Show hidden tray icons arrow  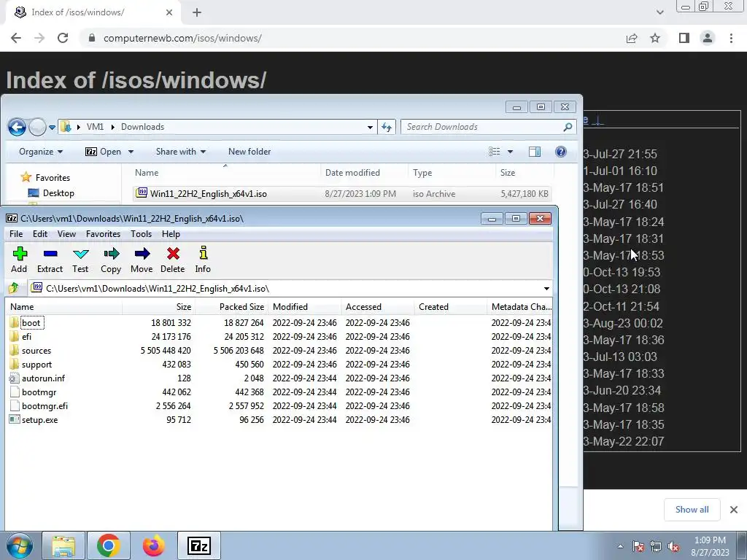(x=620, y=546)
